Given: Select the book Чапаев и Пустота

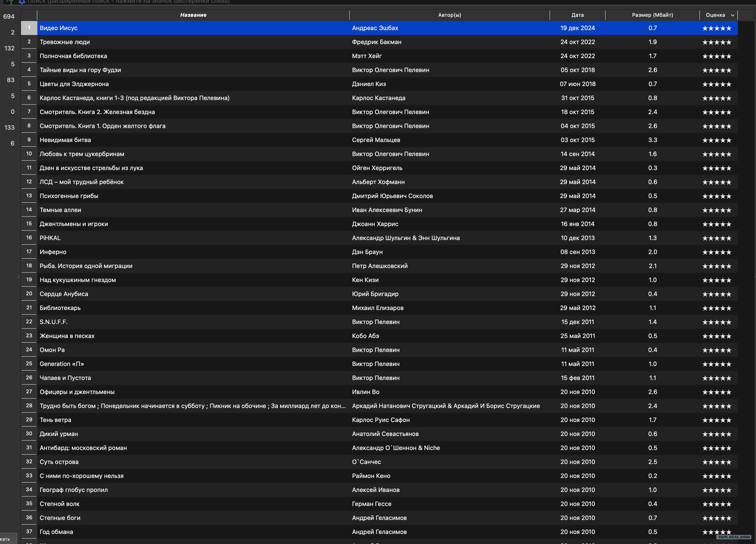Looking at the screenshot, I should click(x=65, y=378).
